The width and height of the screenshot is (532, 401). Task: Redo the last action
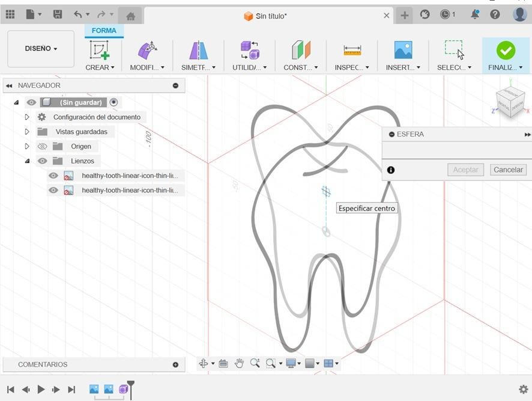coord(101,14)
